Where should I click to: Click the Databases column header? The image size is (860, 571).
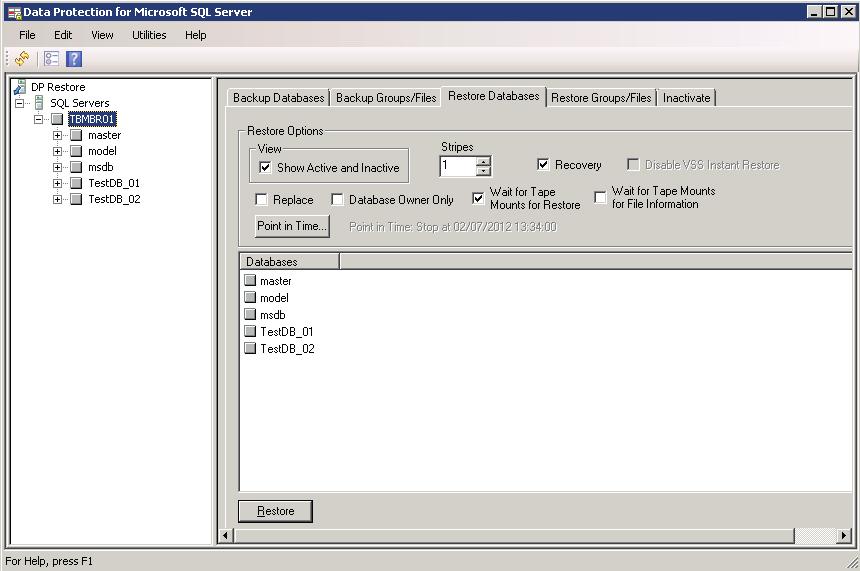290,262
